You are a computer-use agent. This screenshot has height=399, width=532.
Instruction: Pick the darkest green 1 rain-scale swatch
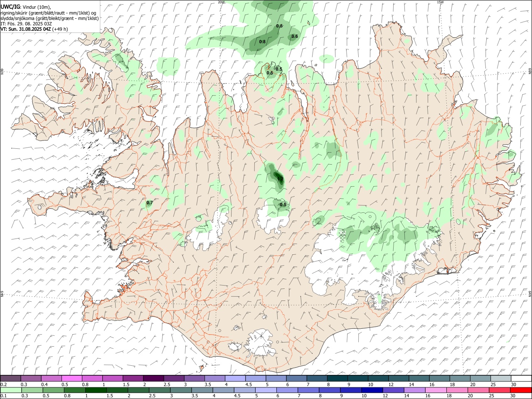[96, 390]
